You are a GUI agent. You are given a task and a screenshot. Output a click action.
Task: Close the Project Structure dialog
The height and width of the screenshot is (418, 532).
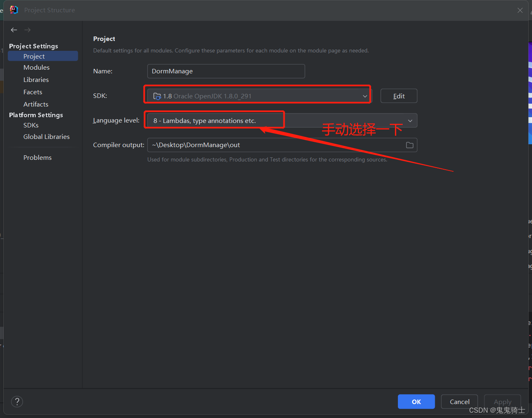(x=520, y=10)
